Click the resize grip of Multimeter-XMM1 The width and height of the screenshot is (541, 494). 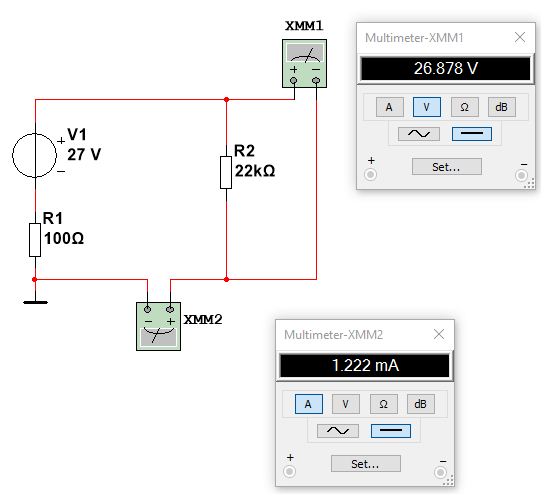529,184
